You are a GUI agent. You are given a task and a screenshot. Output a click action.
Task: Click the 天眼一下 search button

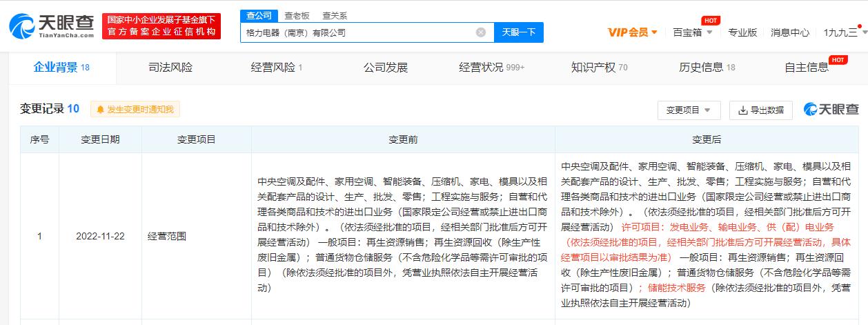[x=518, y=32]
